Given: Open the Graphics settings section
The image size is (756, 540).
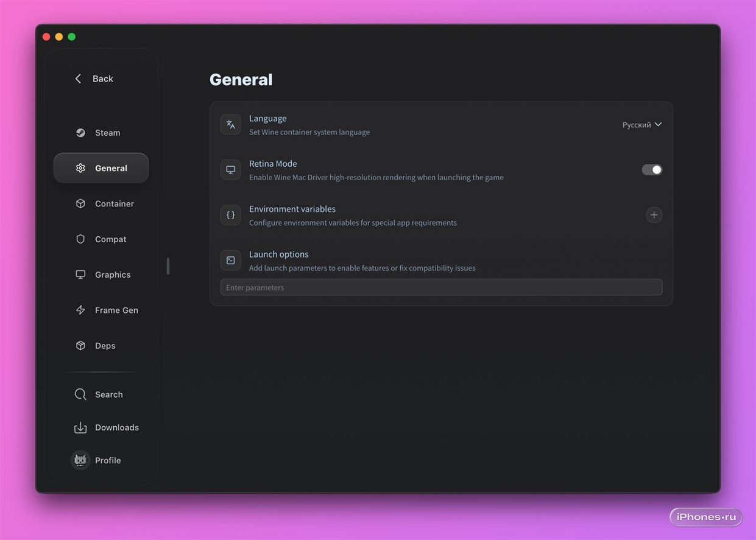Looking at the screenshot, I should [x=101, y=275].
